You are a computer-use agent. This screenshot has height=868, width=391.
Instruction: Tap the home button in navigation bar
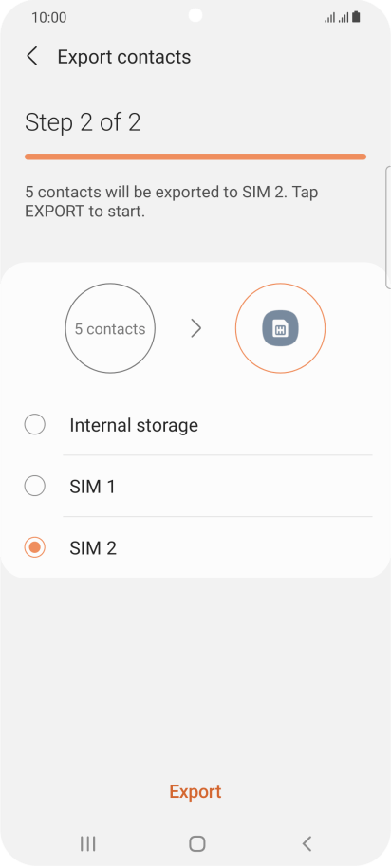[196, 843]
